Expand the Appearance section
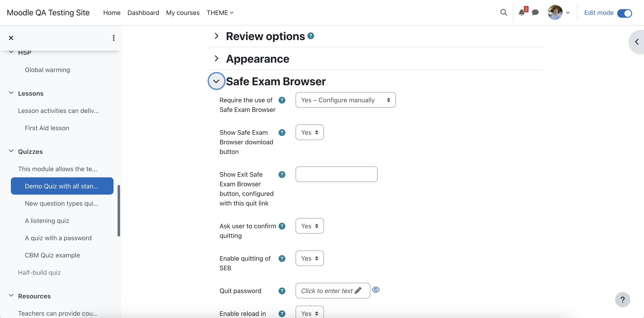This screenshot has width=644, height=318. pyautogui.click(x=217, y=59)
